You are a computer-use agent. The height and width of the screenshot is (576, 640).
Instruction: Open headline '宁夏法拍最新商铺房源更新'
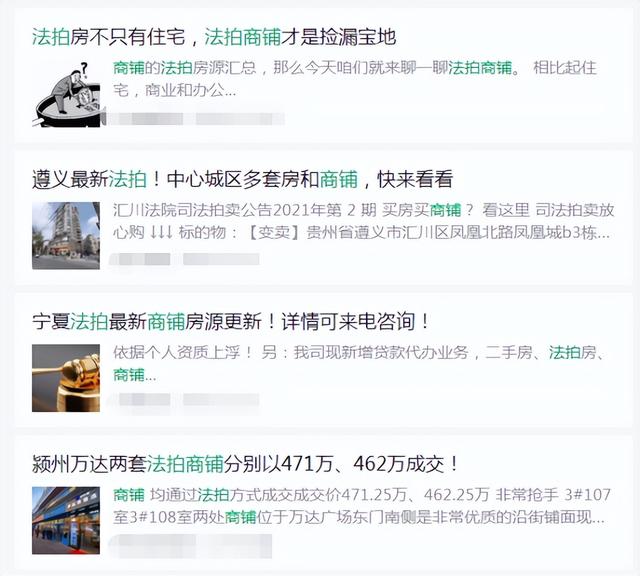tap(231, 321)
